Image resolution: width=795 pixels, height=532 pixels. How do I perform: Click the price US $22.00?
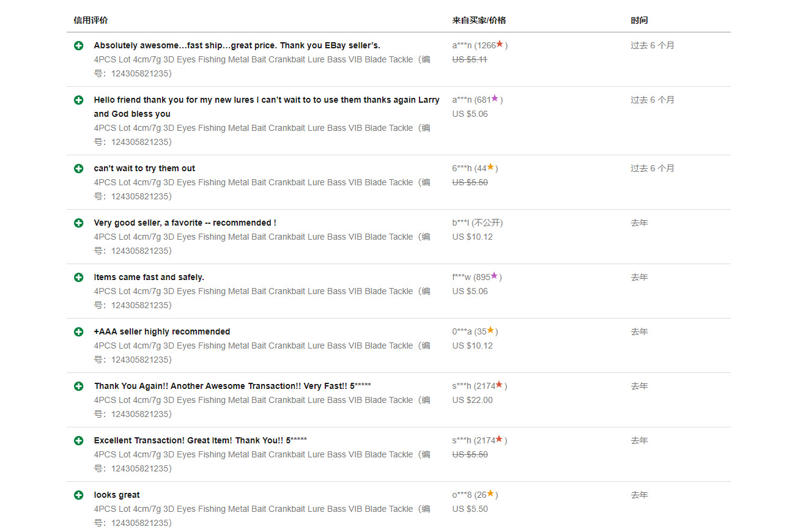tap(473, 400)
